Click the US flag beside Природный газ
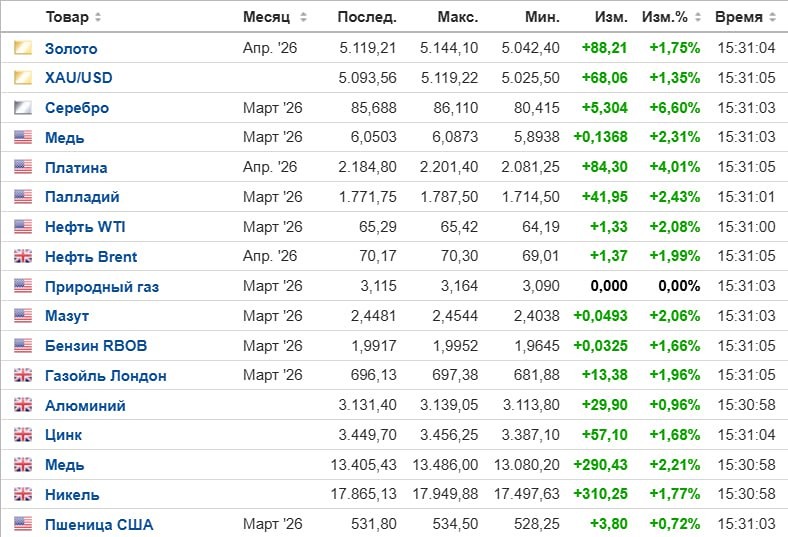 (x=23, y=287)
